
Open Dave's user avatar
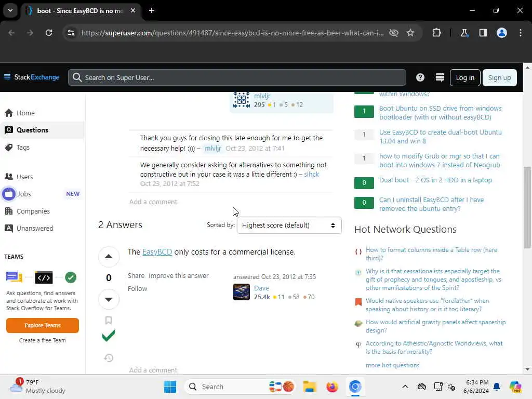(241, 292)
